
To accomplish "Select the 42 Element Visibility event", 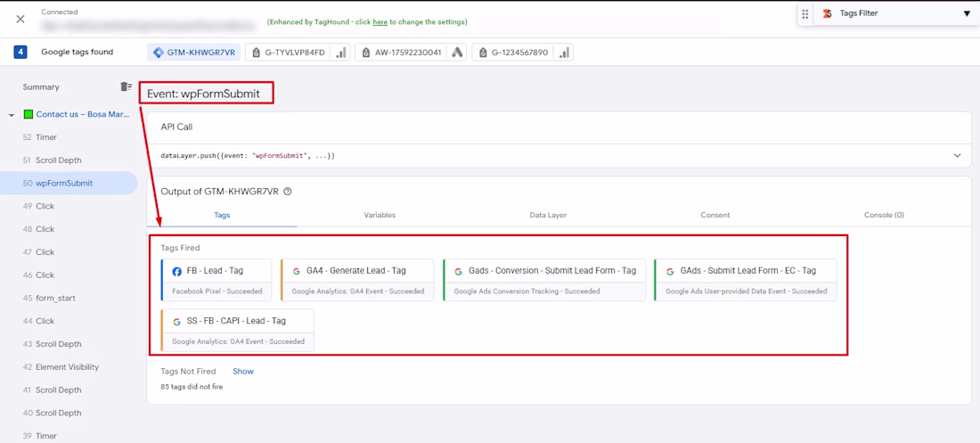I will pyautogui.click(x=67, y=367).
